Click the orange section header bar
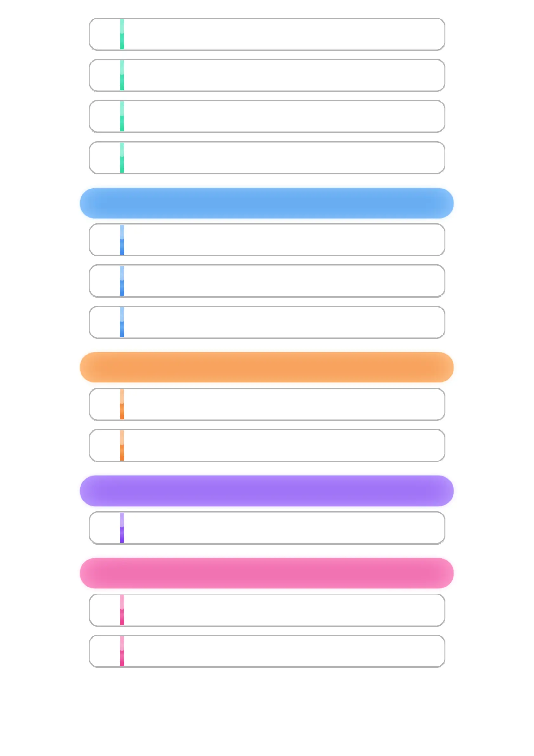The width and height of the screenshot is (534, 756). 266,367
